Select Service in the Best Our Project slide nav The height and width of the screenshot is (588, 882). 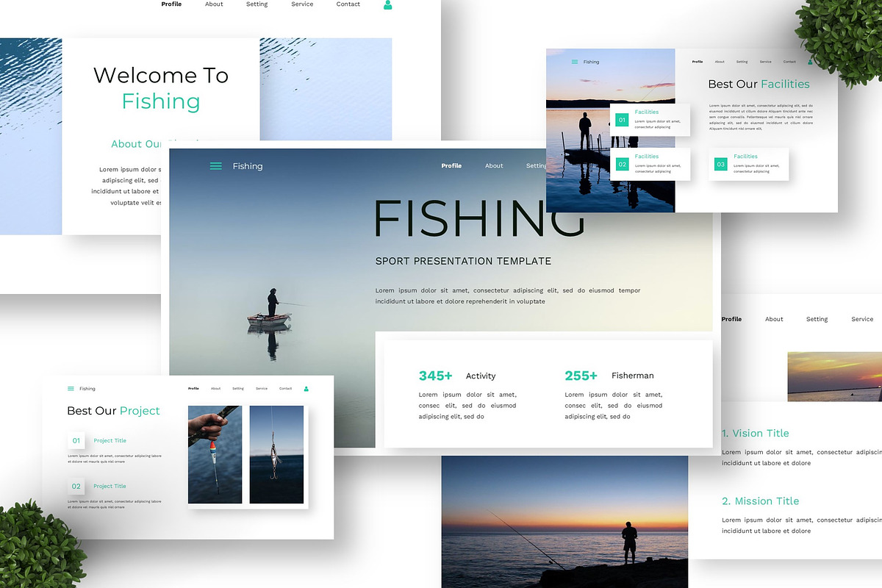[x=262, y=389]
